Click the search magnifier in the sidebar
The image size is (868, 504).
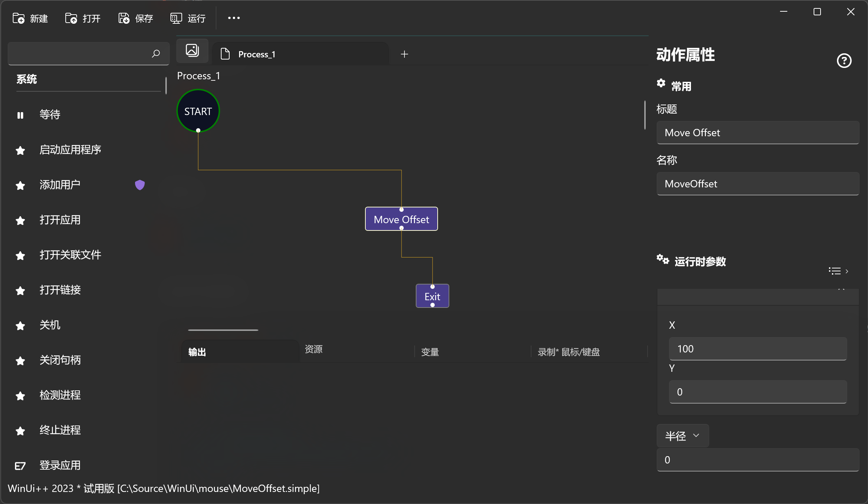[156, 54]
